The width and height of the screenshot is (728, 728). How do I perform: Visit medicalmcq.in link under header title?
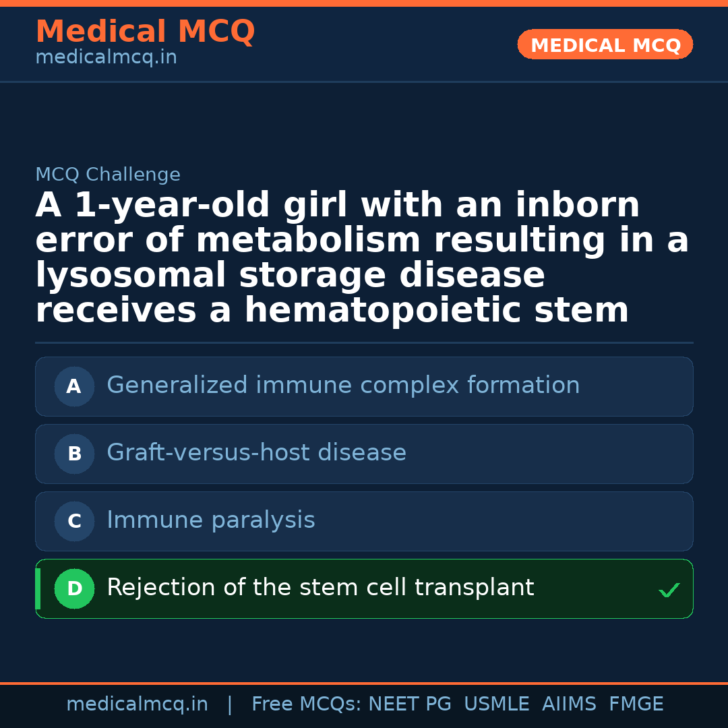106,58
